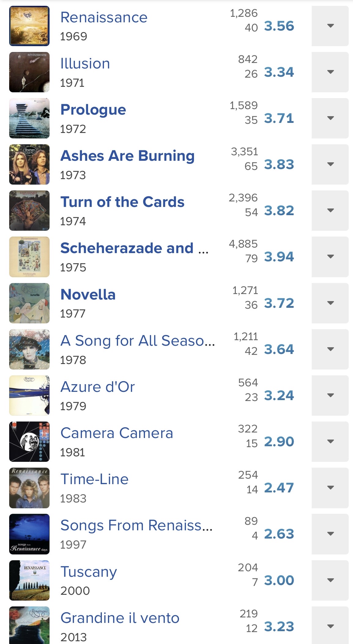Viewport: 353px width, 644px height.
Task: Click the 3.94 rating for Scheherazade
Action: (279, 257)
